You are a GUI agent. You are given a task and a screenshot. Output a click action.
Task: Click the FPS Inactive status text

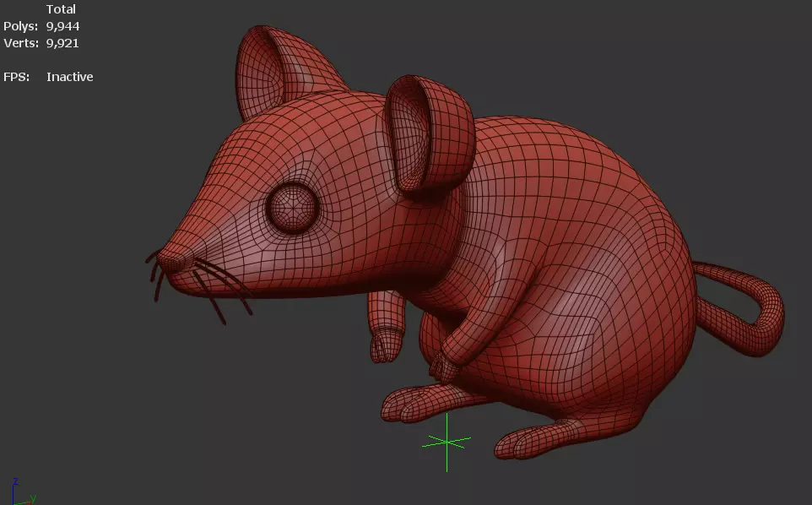coord(70,77)
